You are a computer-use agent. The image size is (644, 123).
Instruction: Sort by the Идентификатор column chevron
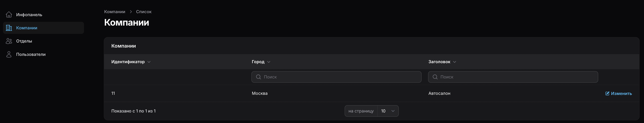pos(149,62)
